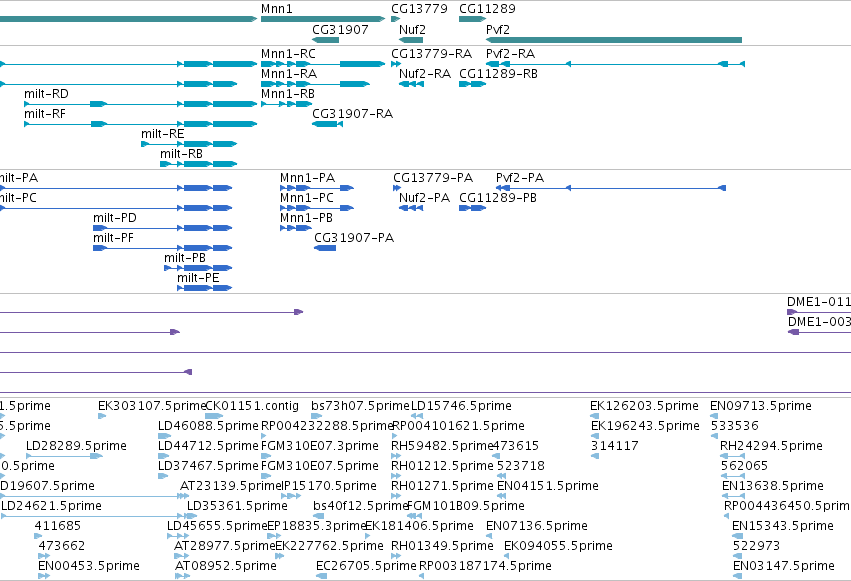Viewport: 851px width, 581px height.
Task: Click the CG11289 gene feature
Action: click(472, 19)
